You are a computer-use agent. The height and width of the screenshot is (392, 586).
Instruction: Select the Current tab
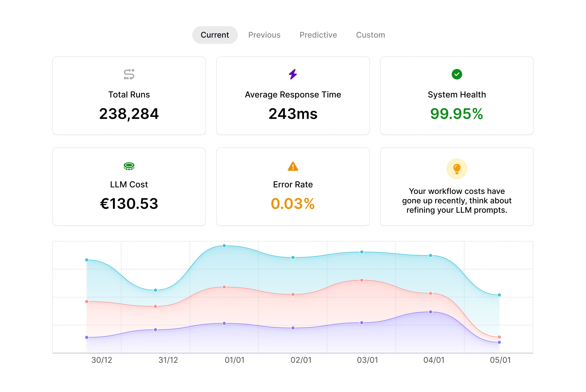[215, 35]
